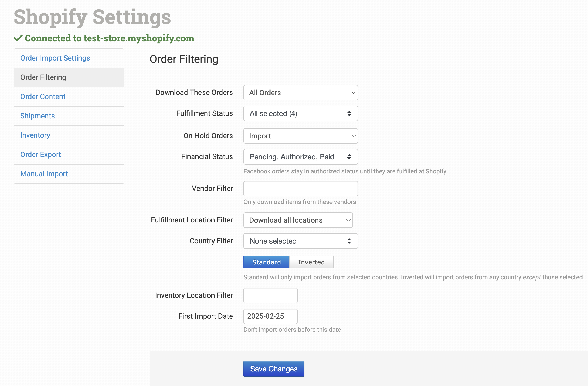Viewport: 588px width, 386px height.
Task: Expand On Hold Orders dropdown
Action: pos(301,136)
